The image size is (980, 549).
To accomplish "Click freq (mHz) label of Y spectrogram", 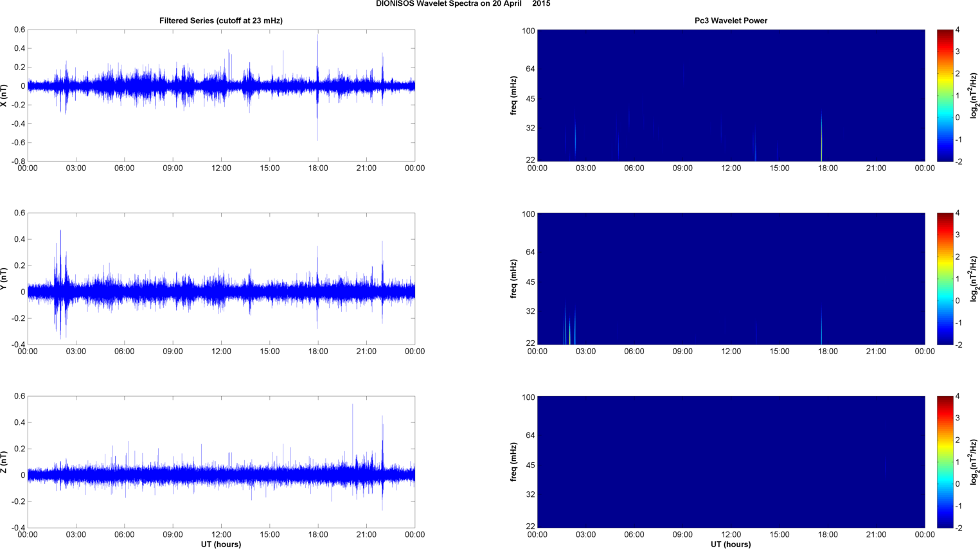I will tap(514, 278).
